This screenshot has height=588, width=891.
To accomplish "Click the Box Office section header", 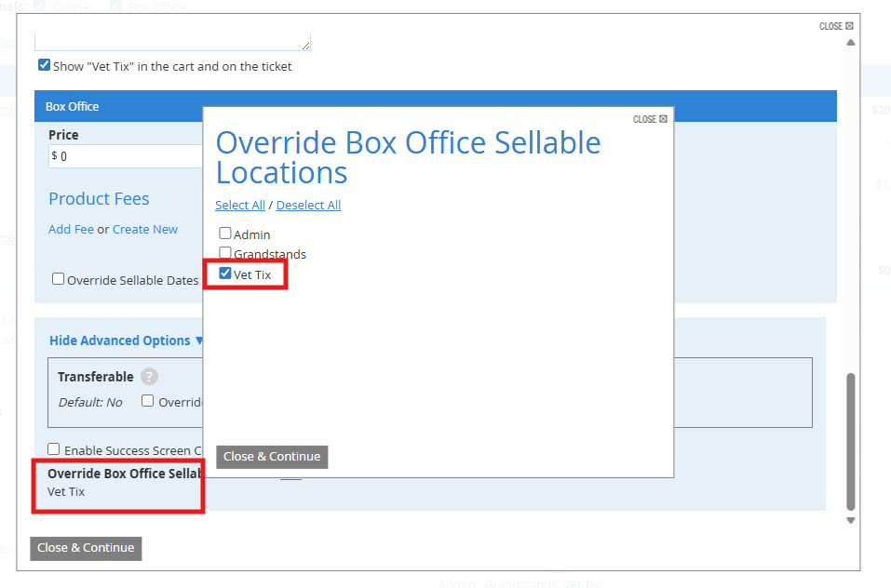I will [436, 106].
